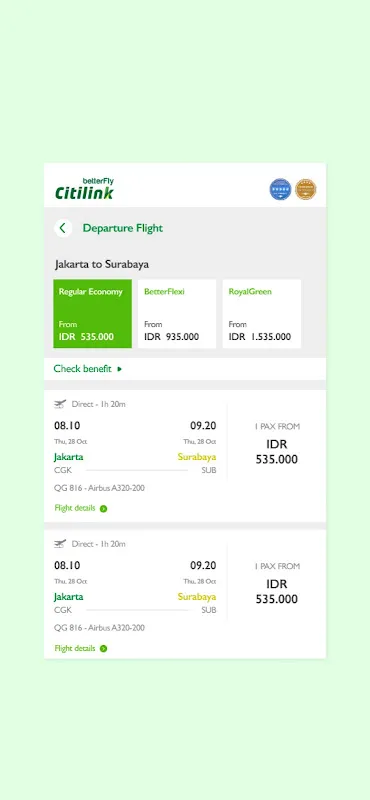
Task: Tap the gold round award badge
Action: pyautogui.click(x=306, y=189)
